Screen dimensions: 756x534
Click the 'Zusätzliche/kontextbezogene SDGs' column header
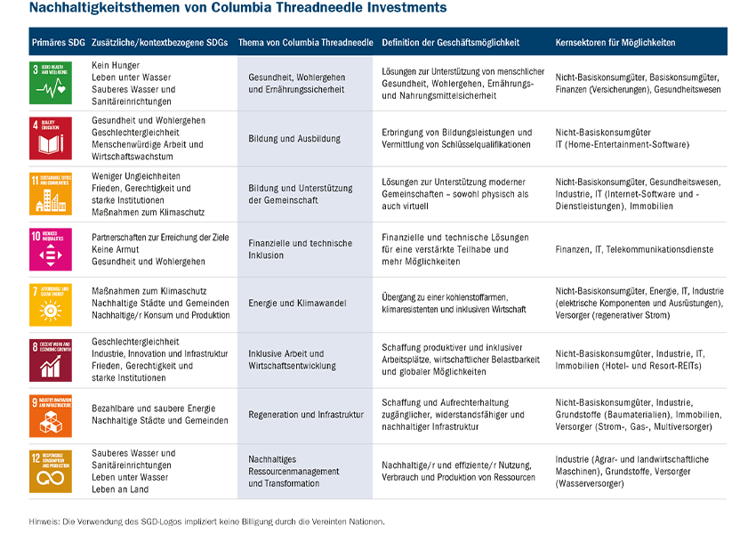tap(159, 43)
